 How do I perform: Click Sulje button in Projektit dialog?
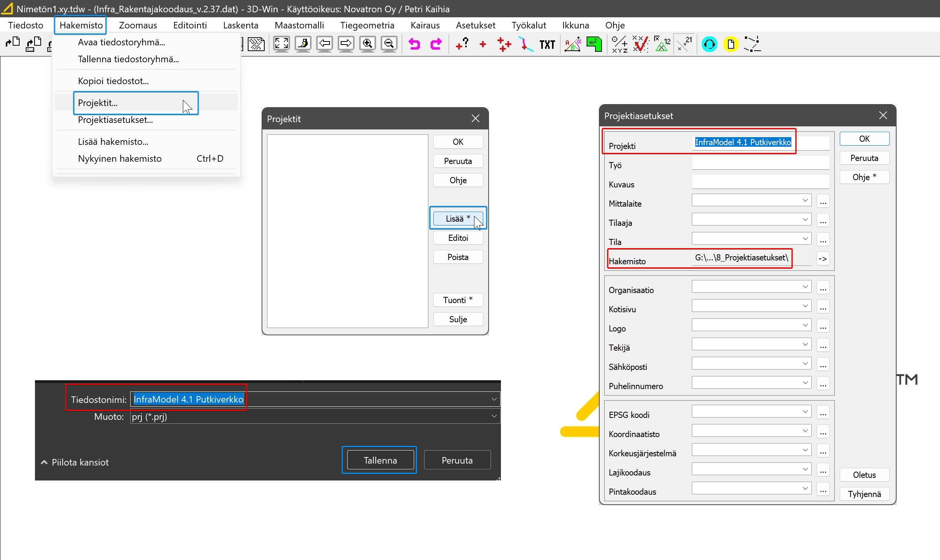pos(458,319)
